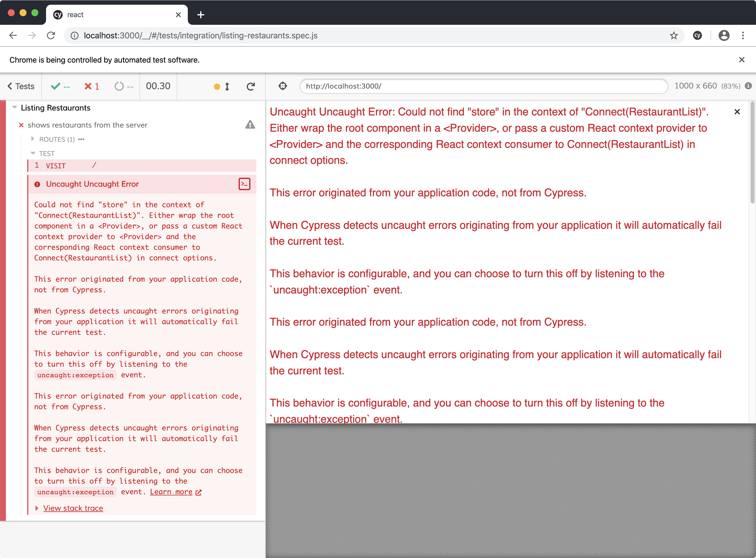Reload the browser page
Viewport: 756px width, 558px height.
click(51, 35)
